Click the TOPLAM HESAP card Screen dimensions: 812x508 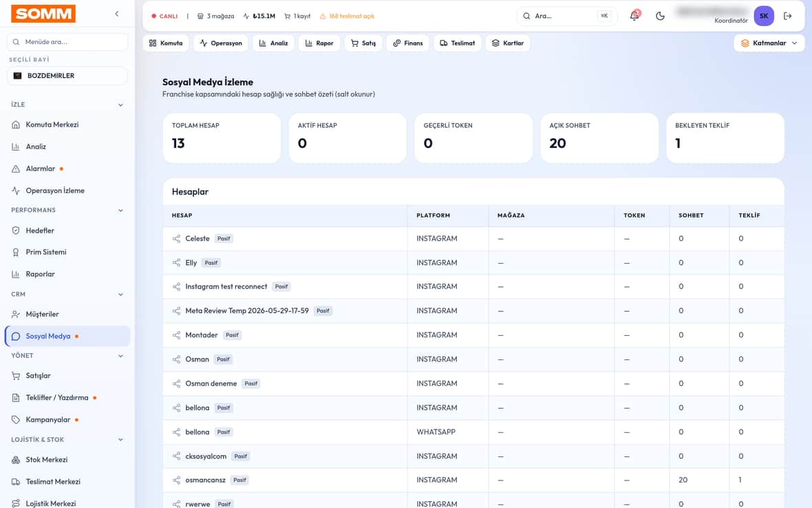[222, 138]
